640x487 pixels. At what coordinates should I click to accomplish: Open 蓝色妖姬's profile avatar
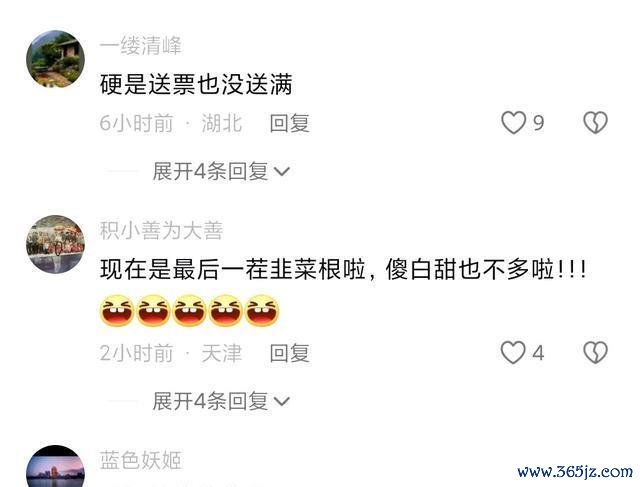point(56,466)
